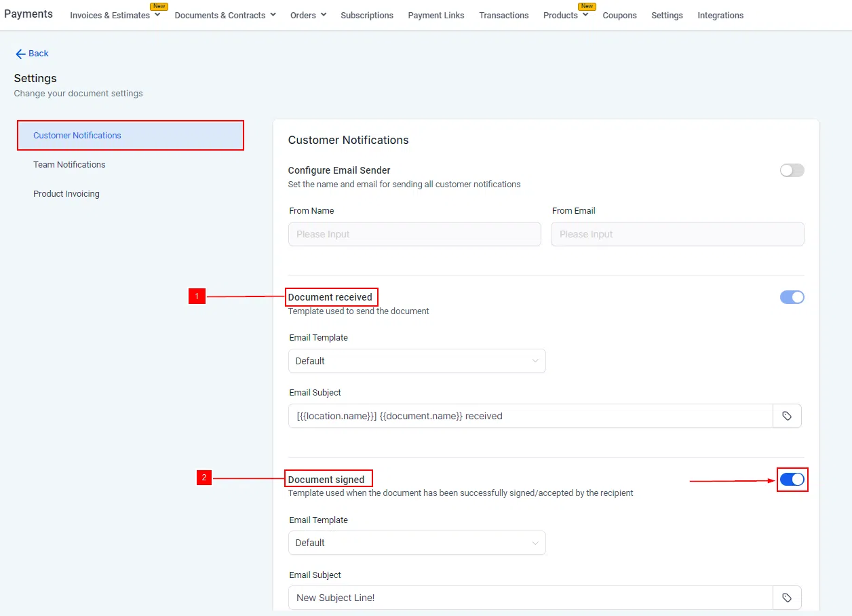Open Email Template dropdown under Document signed
Viewport: 852px width, 616px height.
(417, 543)
